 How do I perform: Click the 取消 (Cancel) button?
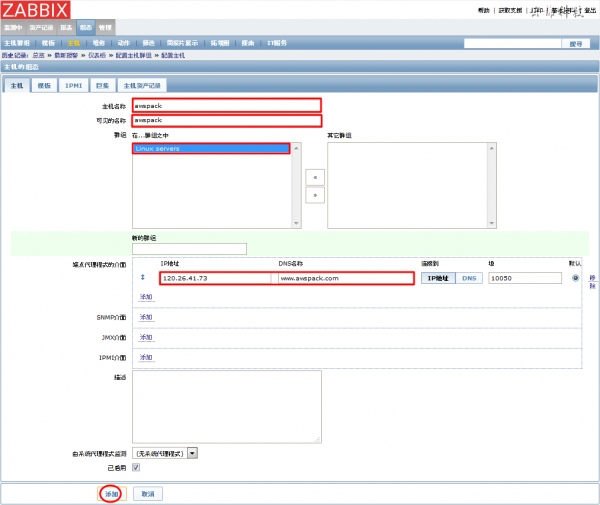click(147, 494)
